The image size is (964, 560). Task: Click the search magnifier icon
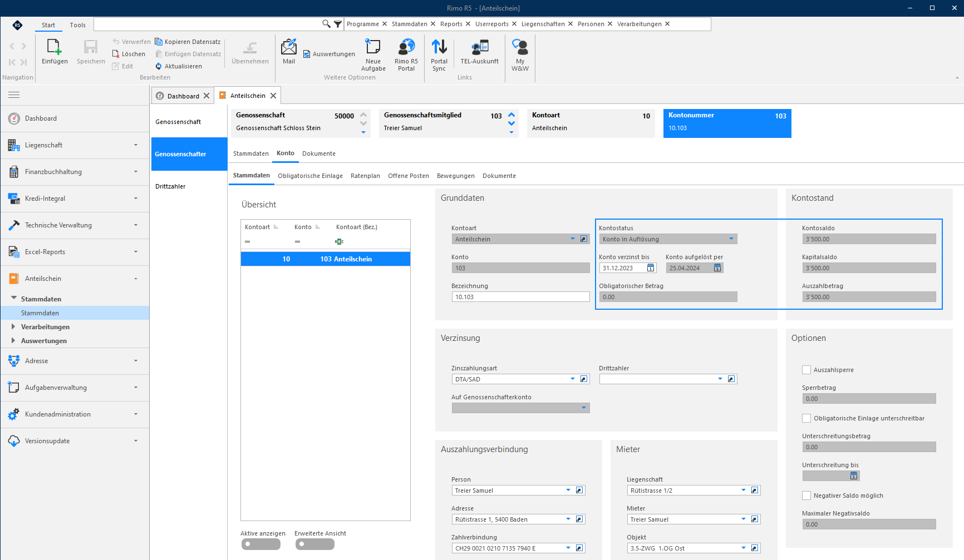(x=326, y=24)
